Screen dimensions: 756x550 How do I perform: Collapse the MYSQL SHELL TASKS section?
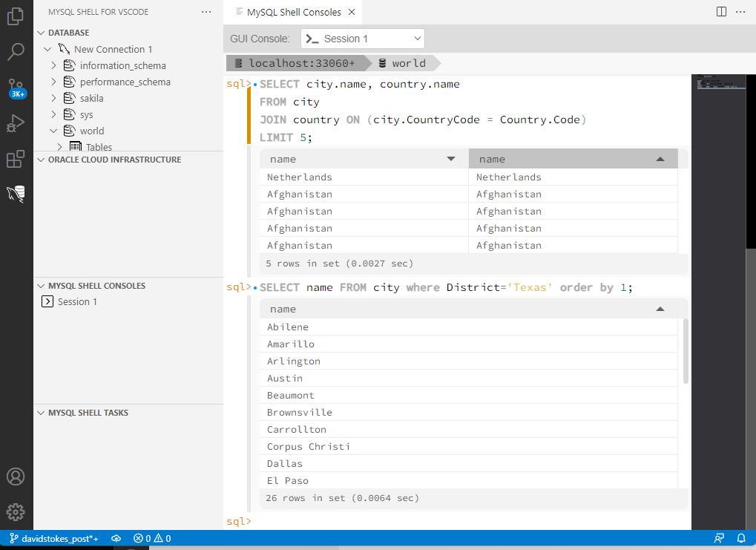click(x=41, y=413)
